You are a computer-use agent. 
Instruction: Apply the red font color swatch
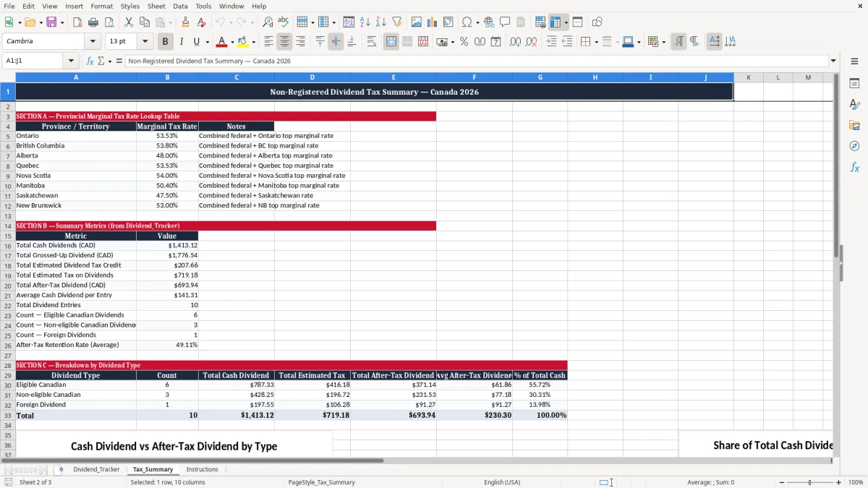222,42
